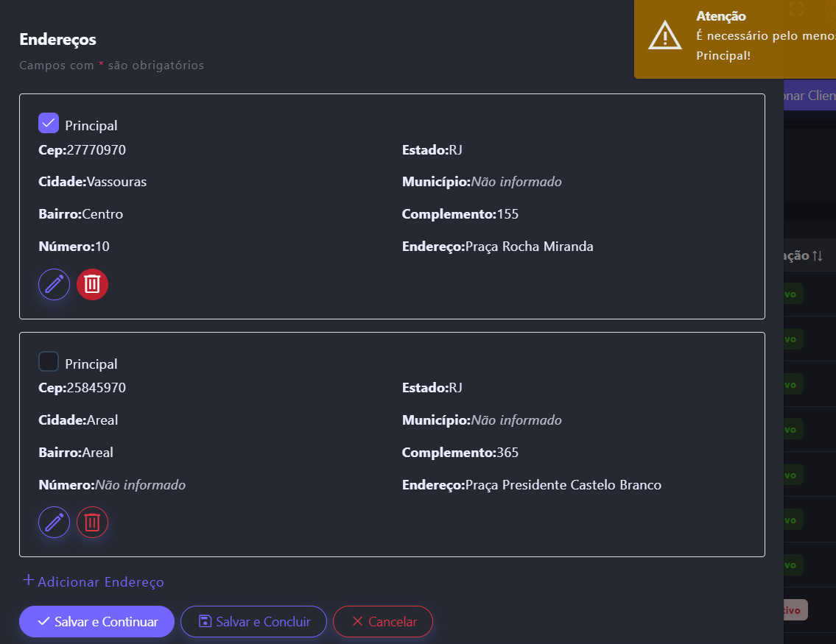Click the warning triangle in the Atenção alert
This screenshot has width=836, height=644.
coord(664,35)
